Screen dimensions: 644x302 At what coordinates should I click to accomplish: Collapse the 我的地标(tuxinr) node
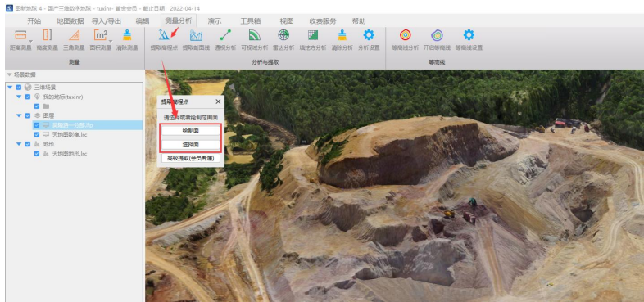point(19,97)
